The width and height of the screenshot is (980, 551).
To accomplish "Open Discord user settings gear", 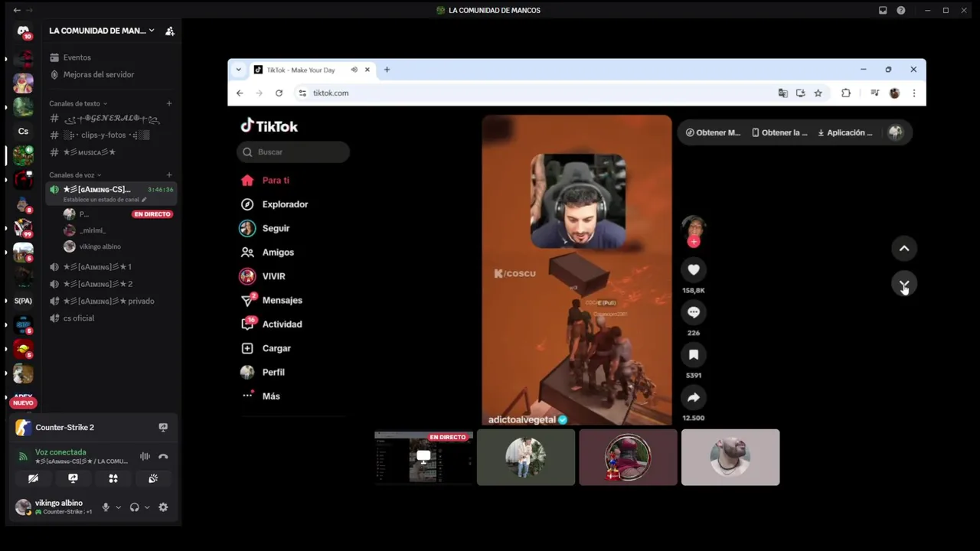I will pyautogui.click(x=163, y=507).
